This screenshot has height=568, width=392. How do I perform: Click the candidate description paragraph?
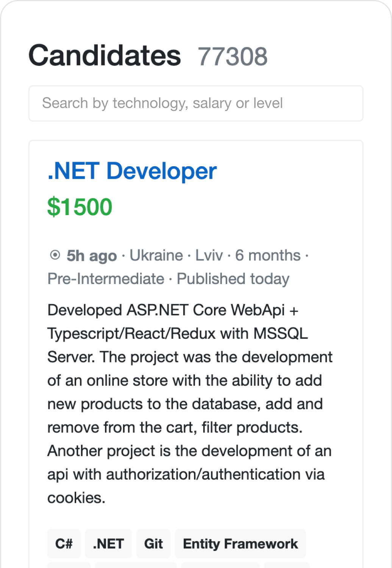tap(190, 404)
